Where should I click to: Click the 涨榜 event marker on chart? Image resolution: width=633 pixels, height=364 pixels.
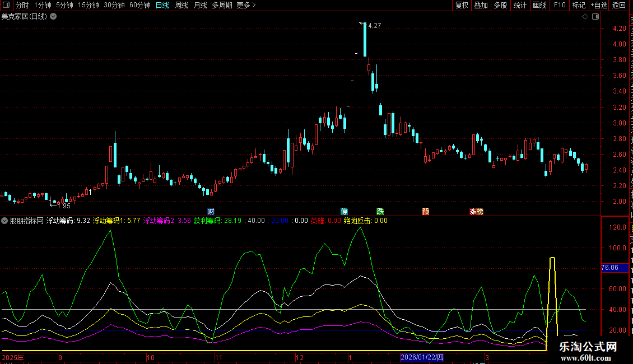(476, 212)
